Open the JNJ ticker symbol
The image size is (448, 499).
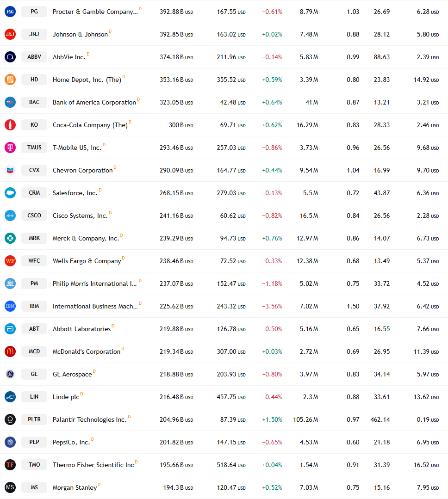point(34,34)
